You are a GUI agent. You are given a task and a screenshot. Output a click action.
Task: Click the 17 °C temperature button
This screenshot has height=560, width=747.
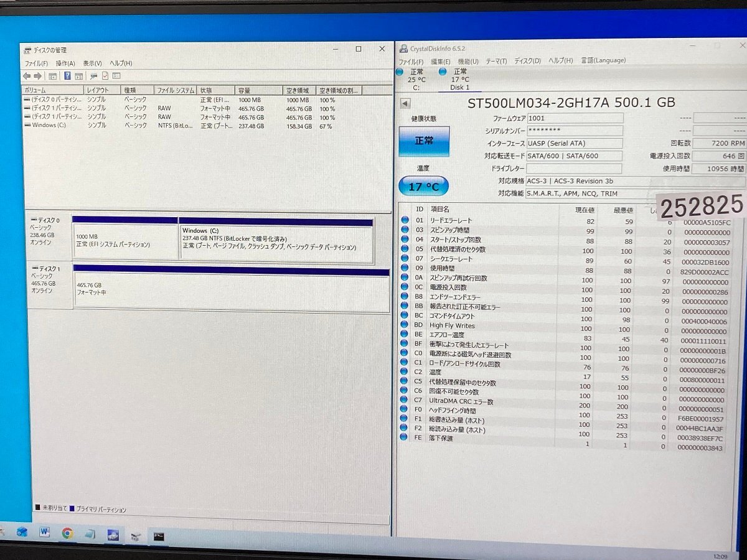423,186
